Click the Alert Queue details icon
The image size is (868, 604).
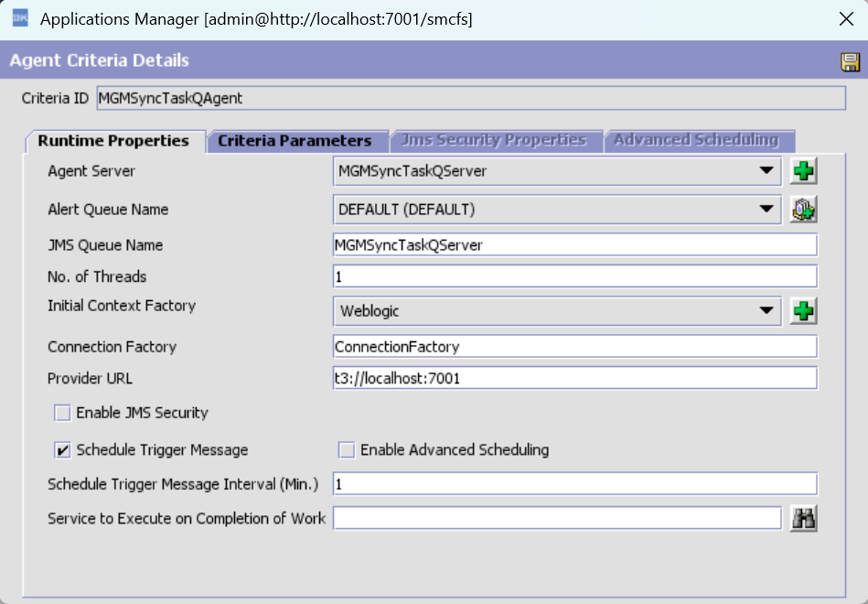803,210
